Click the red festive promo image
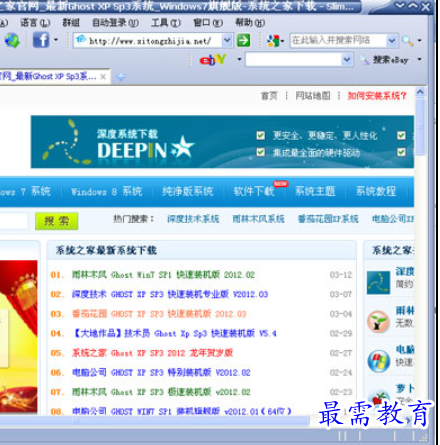The width and height of the screenshot is (440, 445). pyautogui.click(x=19, y=337)
